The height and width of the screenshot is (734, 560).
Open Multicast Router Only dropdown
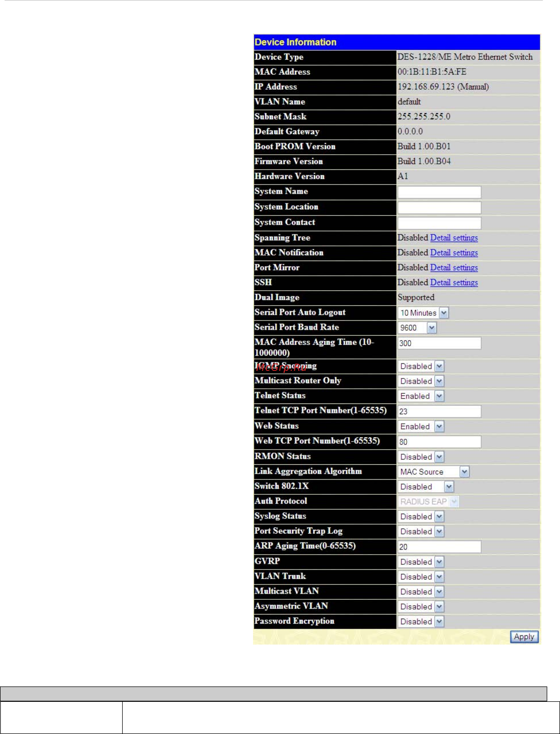pos(420,381)
